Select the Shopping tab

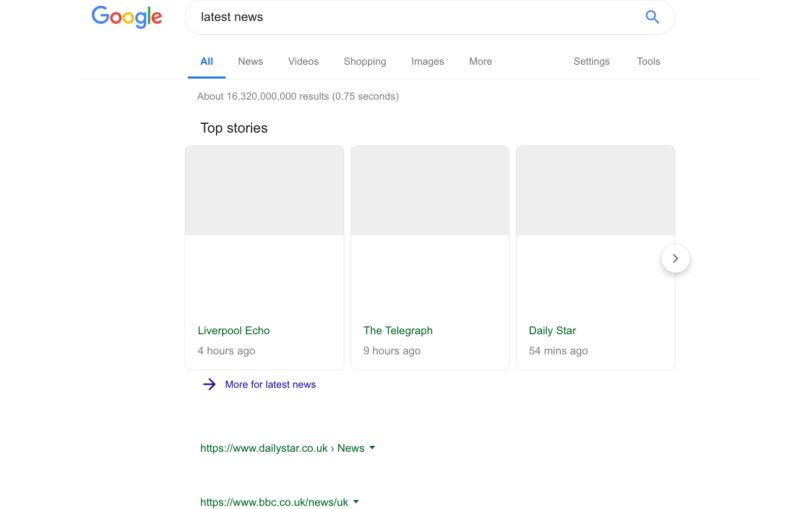(364, 61)
